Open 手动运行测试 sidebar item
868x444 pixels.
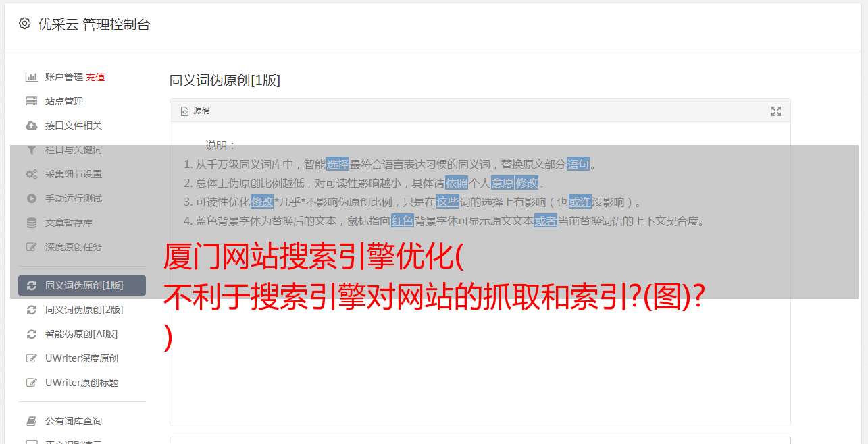coord(82,198)
